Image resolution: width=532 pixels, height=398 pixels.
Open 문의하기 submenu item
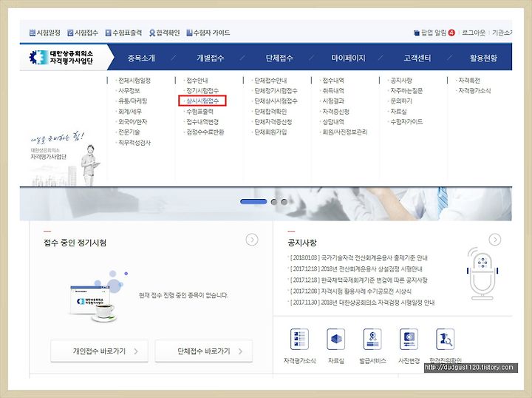point(401,101)
